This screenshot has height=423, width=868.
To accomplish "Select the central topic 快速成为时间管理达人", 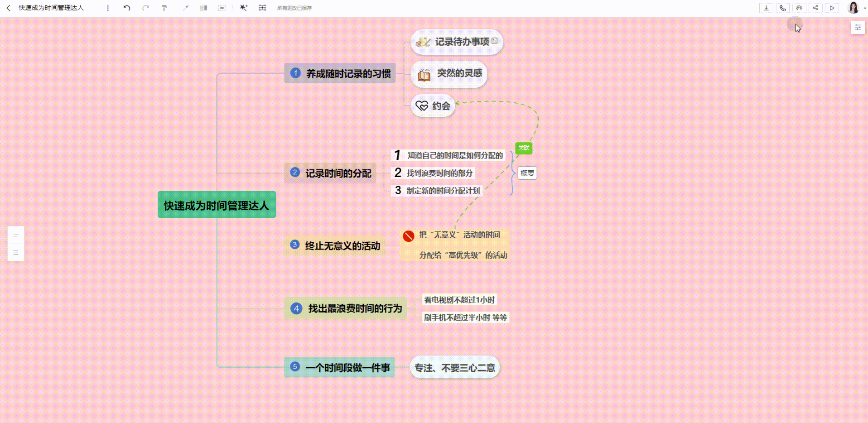I will click(x=217, y=205).
